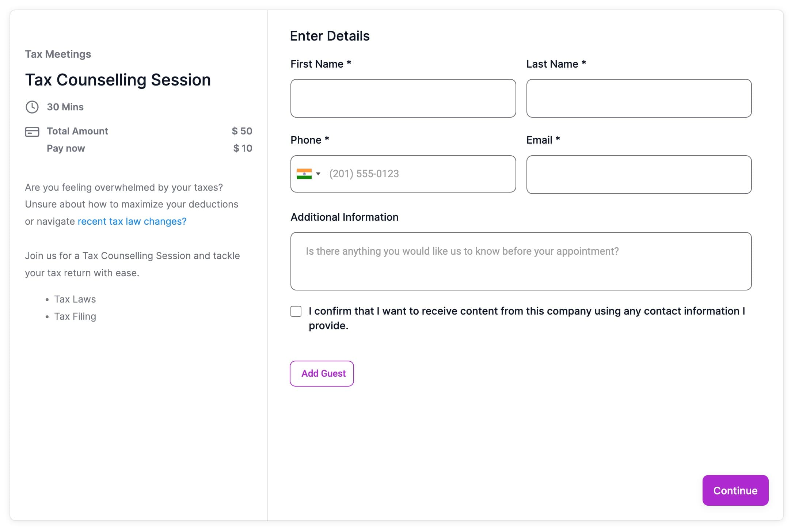795x532 pixels.
Task: Click the Tax Laws bullet item
Action: tap(75, 299)
